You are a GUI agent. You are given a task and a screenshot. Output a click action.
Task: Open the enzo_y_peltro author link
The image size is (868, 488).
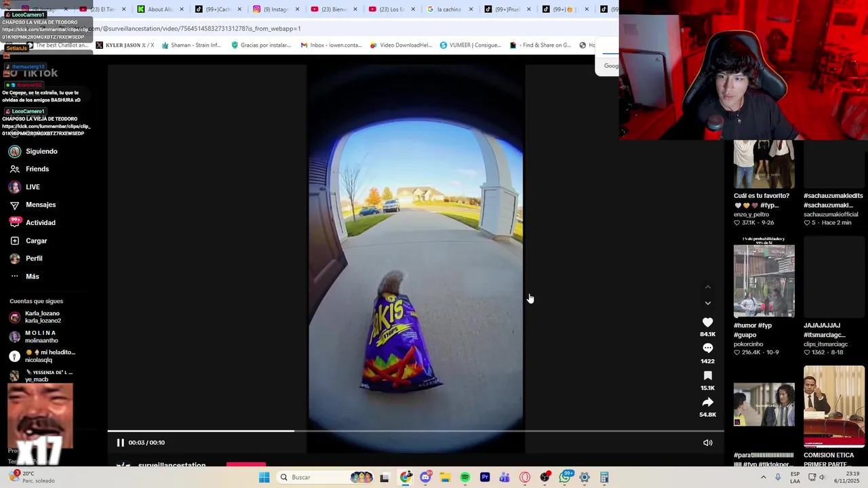coord(751,214)
